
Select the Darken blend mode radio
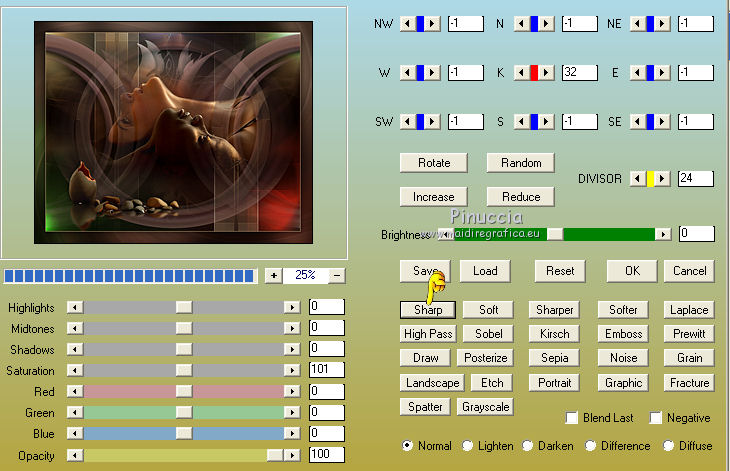point(527,445)
